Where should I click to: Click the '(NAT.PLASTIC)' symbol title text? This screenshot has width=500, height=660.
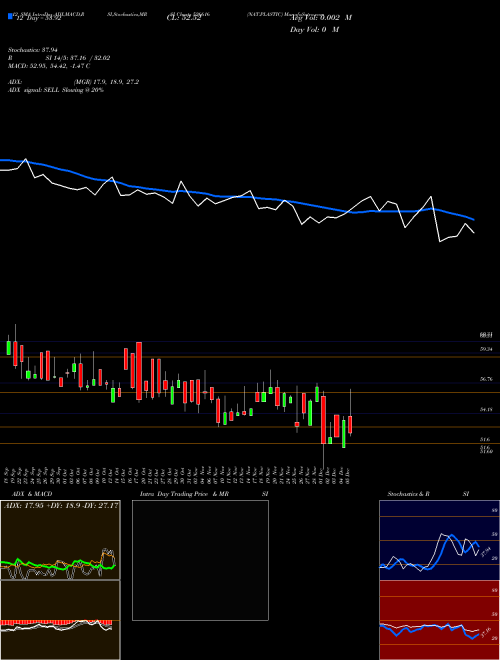[264, 14]
